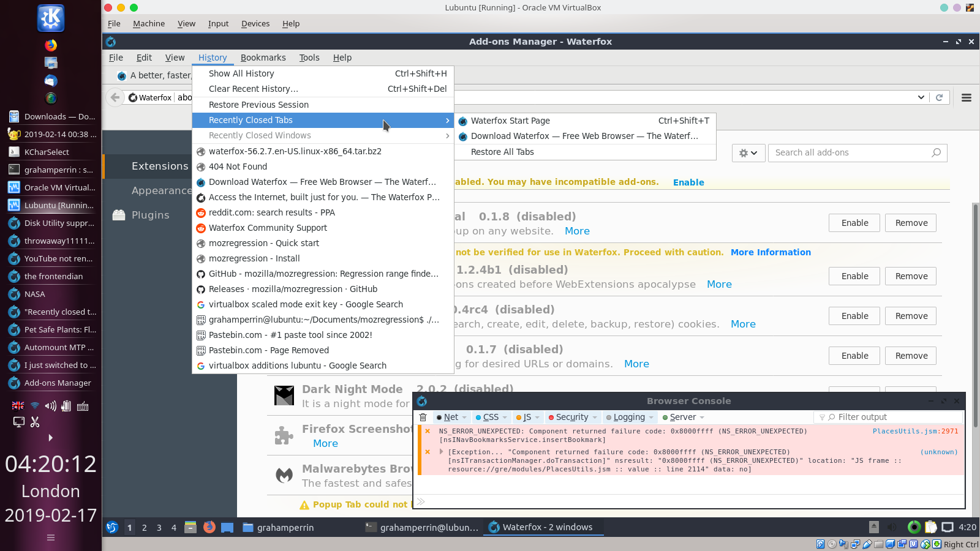Click the add-ons search magnifier icon

936,152
